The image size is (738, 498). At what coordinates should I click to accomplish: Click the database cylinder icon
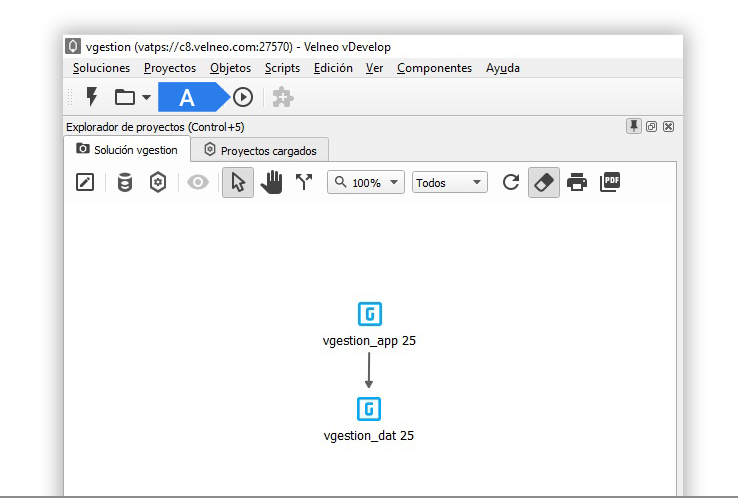coord(125,182)
